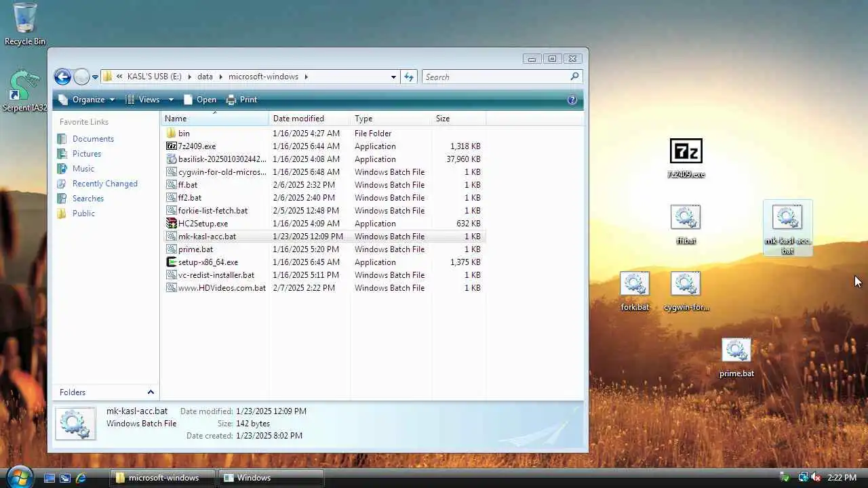Viewport: 868px width, 488px height.
Task: Click the Windows Start orb
Action: [19, 477]
